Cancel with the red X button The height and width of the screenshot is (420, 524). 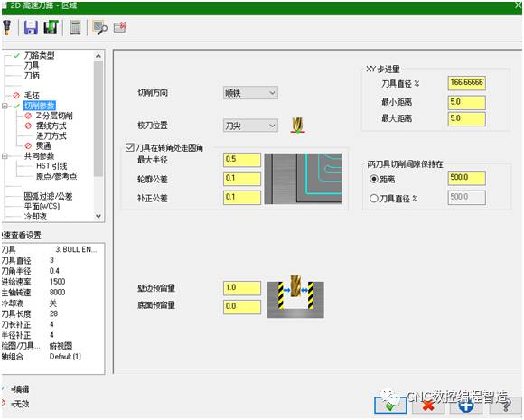click(428, 406)
